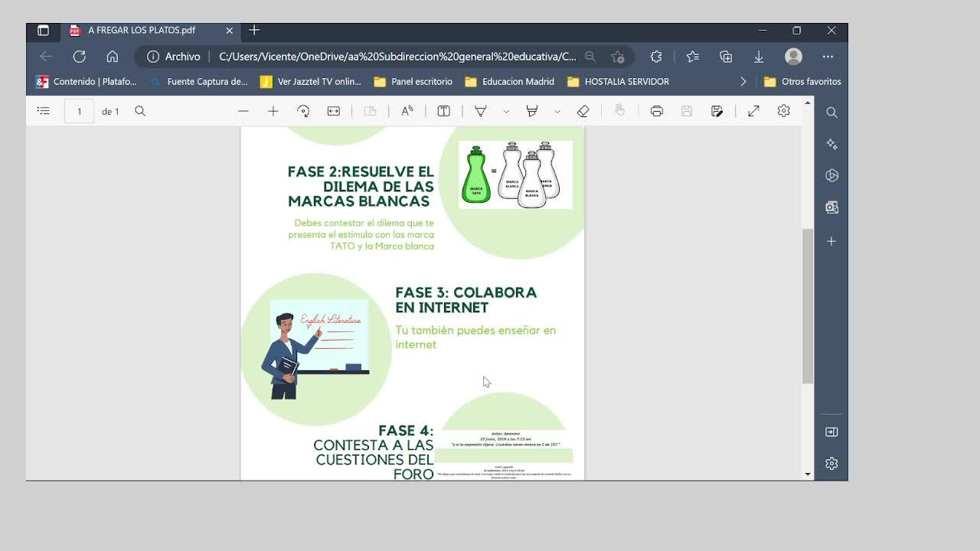Open the Downloads panel
The image size is (980, 551).
(759, 57)
